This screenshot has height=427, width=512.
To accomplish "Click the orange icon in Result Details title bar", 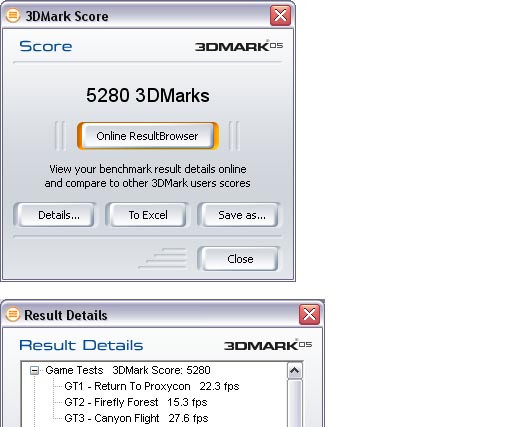I will (13, 314).
